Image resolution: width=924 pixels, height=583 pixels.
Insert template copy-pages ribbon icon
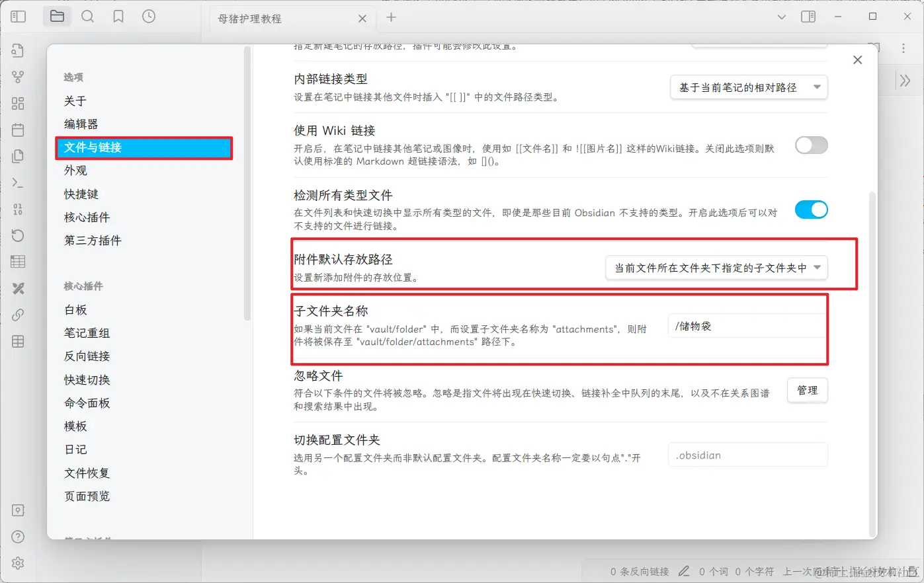18,157
